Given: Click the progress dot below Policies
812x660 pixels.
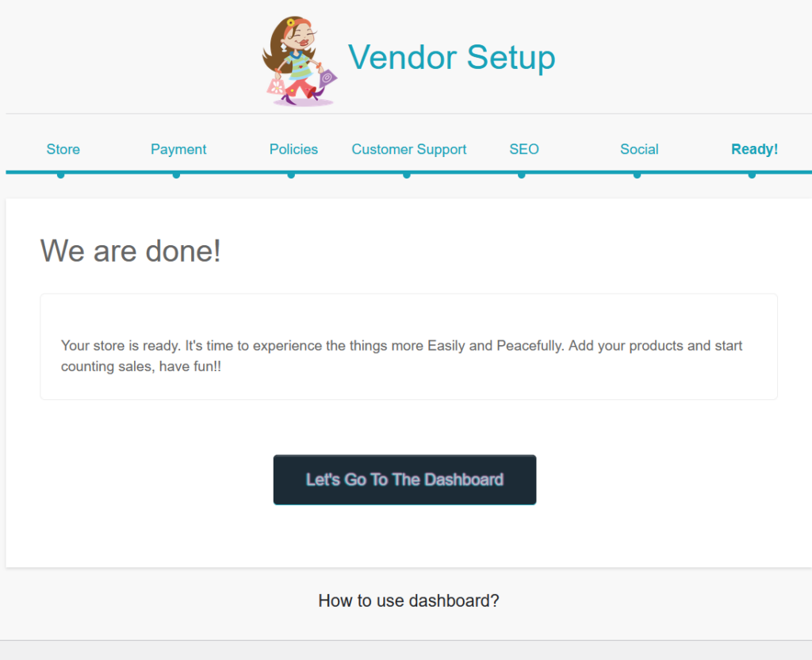Looking at the screenshot, I should tap(291, 175).
